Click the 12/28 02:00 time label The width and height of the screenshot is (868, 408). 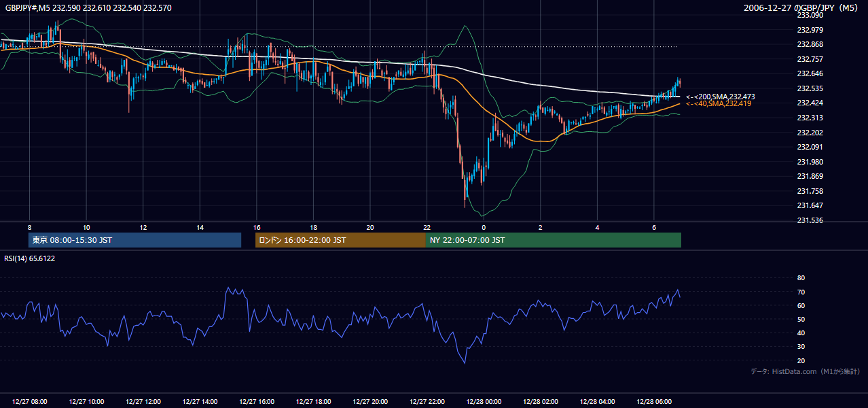pos(541,402)
